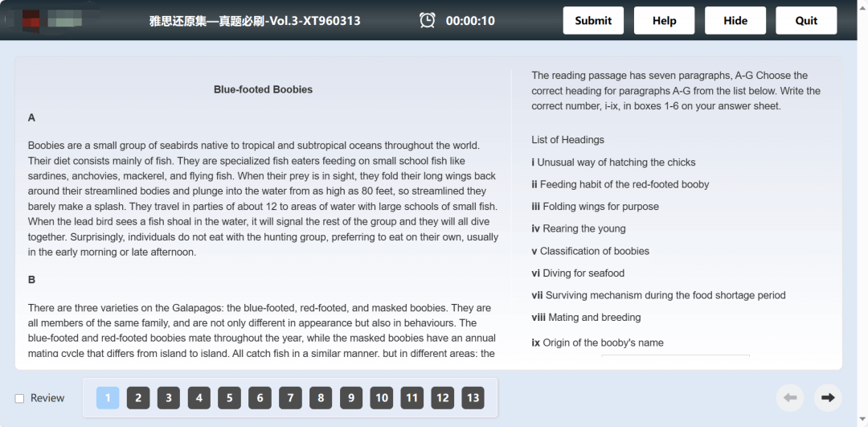Enable the Review checkbox
This screenshot has width=868, height=427.
tap(19, 398)
